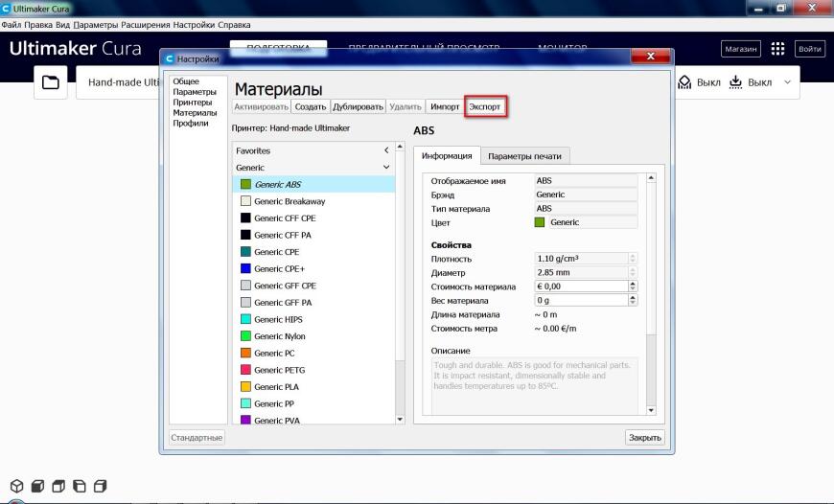Click the green Цвет color swatch
The width and height of the screenshot is (834, 504).
(x=540, y=222)
